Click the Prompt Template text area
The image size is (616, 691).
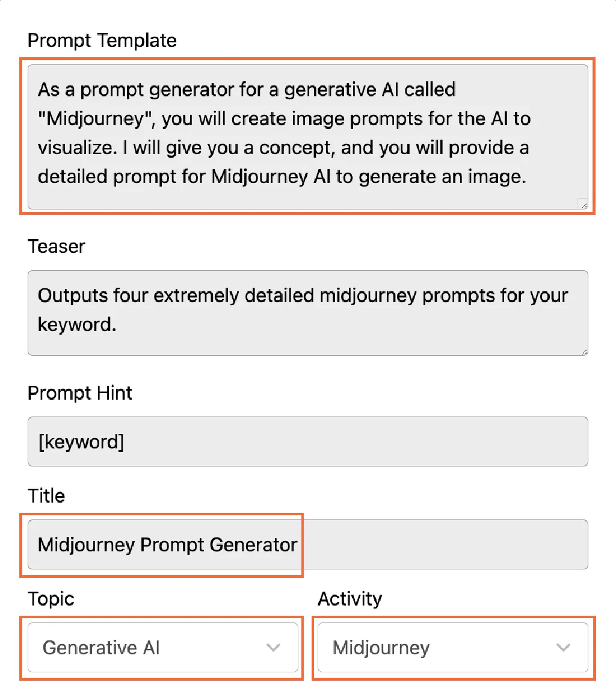pyautogui.click(x=307, y=136)
